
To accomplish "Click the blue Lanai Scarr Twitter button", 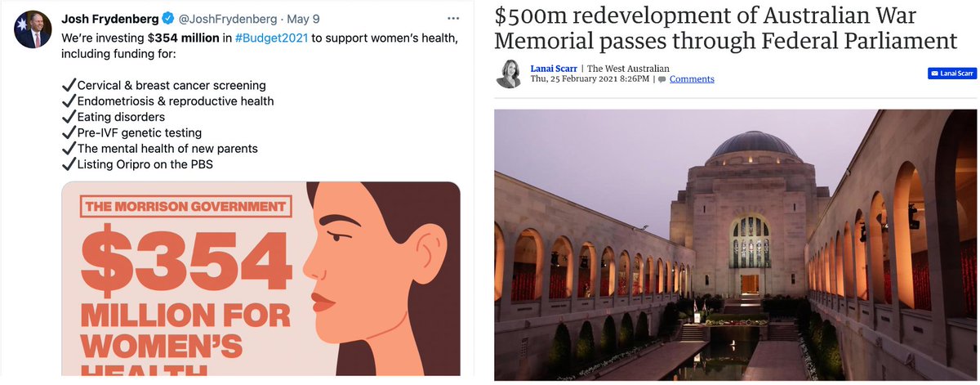I will click(x=951, y=74).
